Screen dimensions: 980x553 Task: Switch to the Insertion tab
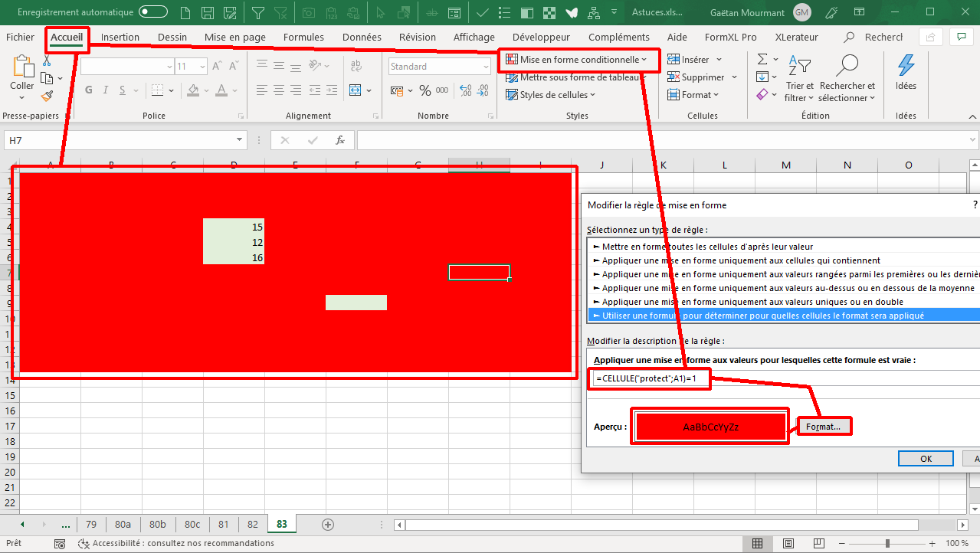tap(120, 37)
